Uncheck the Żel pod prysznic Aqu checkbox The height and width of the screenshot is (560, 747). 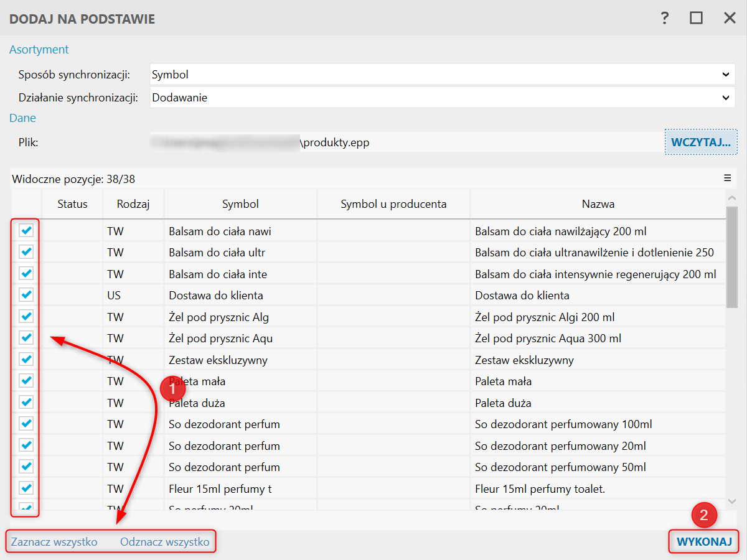tap(26, 338)
